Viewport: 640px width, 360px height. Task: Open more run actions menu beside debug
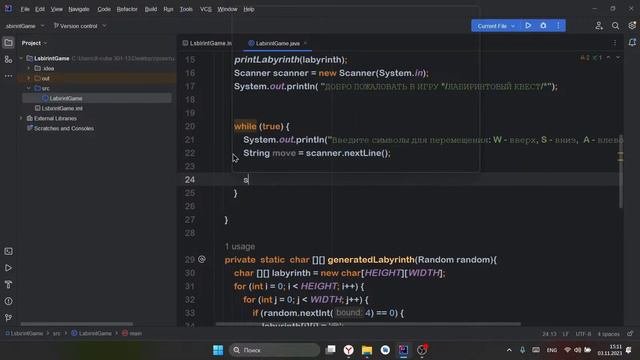(558, 26)
